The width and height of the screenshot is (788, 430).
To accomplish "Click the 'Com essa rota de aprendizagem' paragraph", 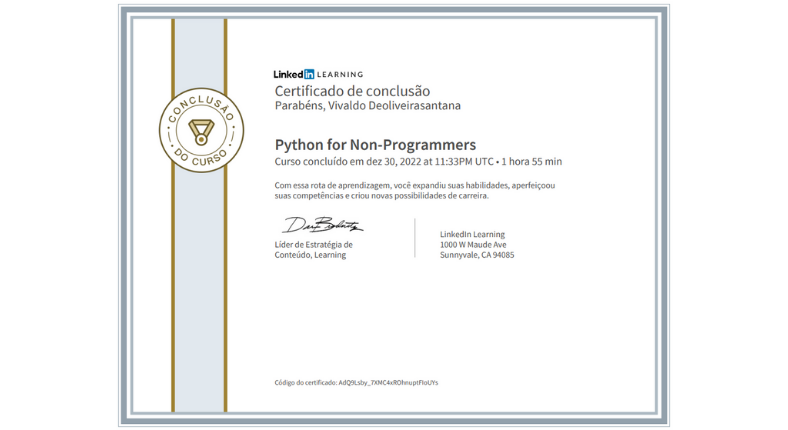I will click(415, 190).
